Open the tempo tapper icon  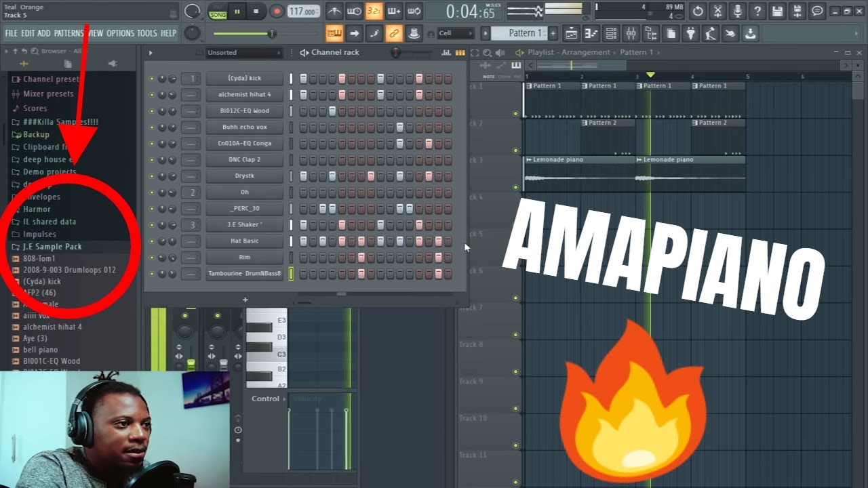[711, 33]
